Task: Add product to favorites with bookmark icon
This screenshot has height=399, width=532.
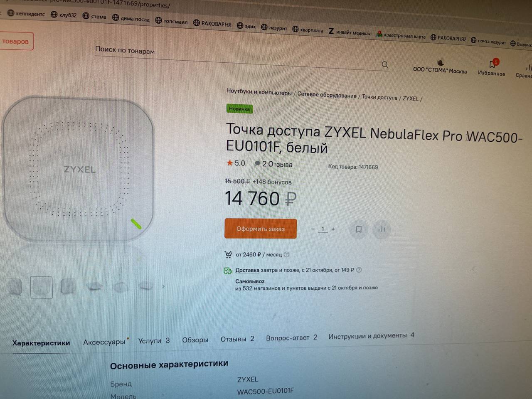Action: 359,229
